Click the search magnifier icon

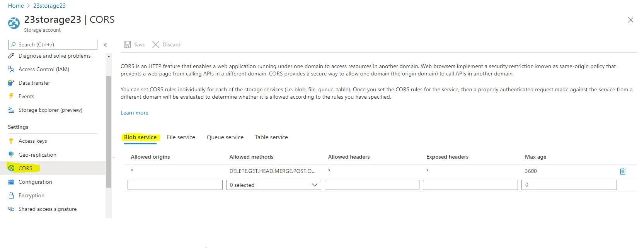point(13,44)
